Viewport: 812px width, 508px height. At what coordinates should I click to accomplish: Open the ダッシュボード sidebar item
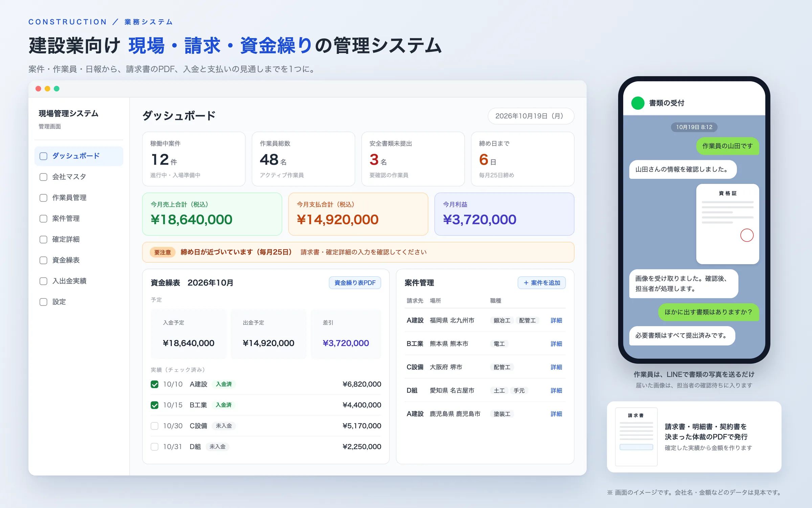[79, 156]
